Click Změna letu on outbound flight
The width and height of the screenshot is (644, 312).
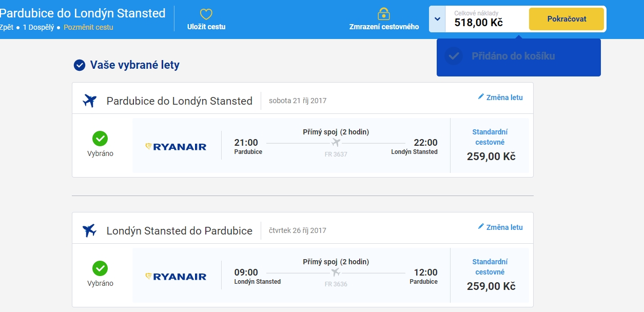point(504,98)
